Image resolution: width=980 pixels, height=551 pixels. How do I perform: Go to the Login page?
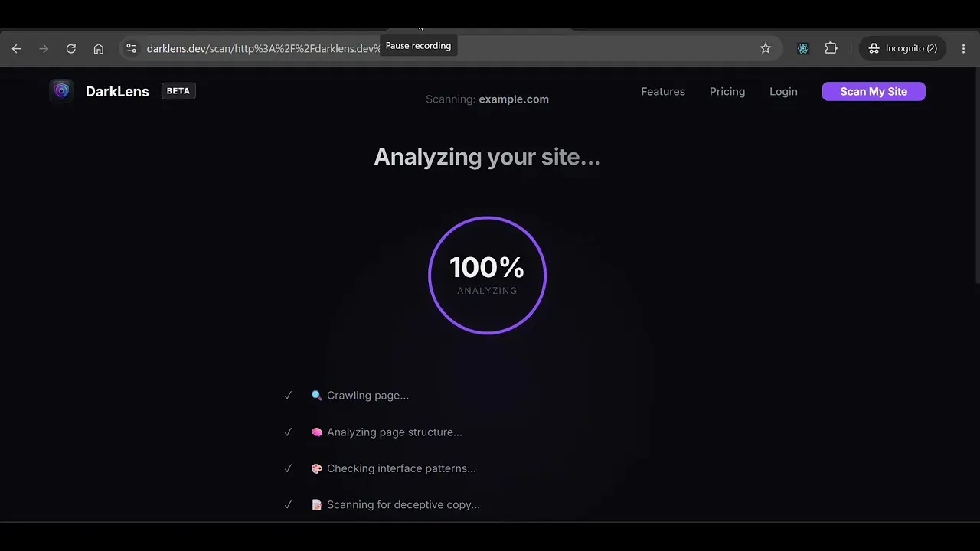click(783, 91)
